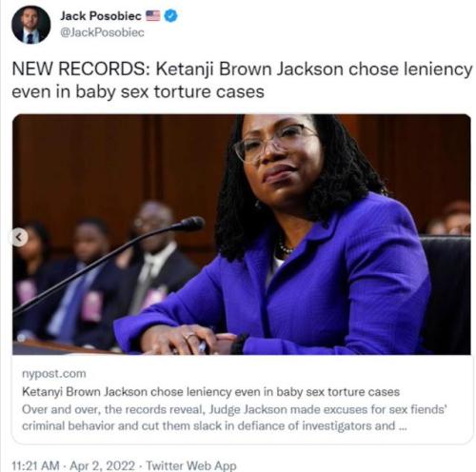Click the clasped hands in the photo
This screenshot has width=476, height=472.
[192, 340]
